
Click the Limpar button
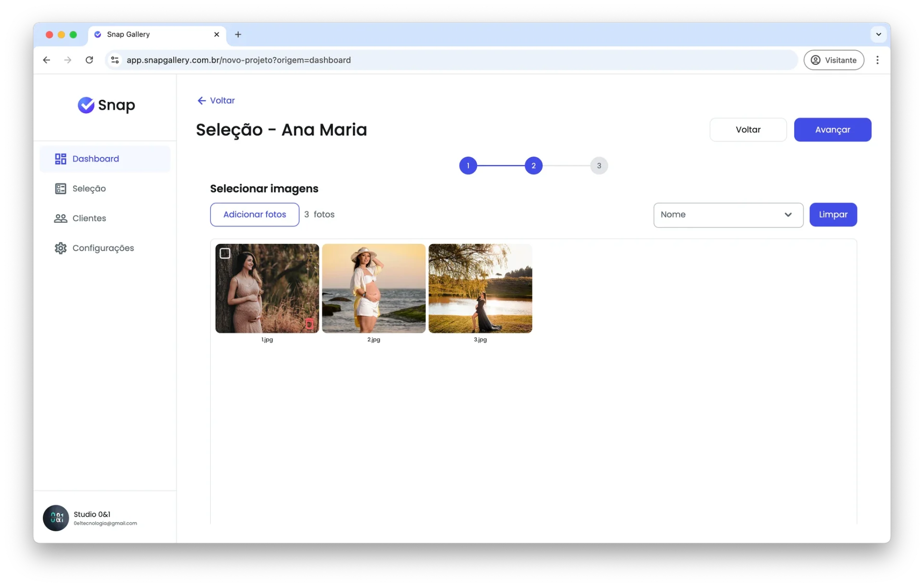pyautogui.click(x=833, y=215)
